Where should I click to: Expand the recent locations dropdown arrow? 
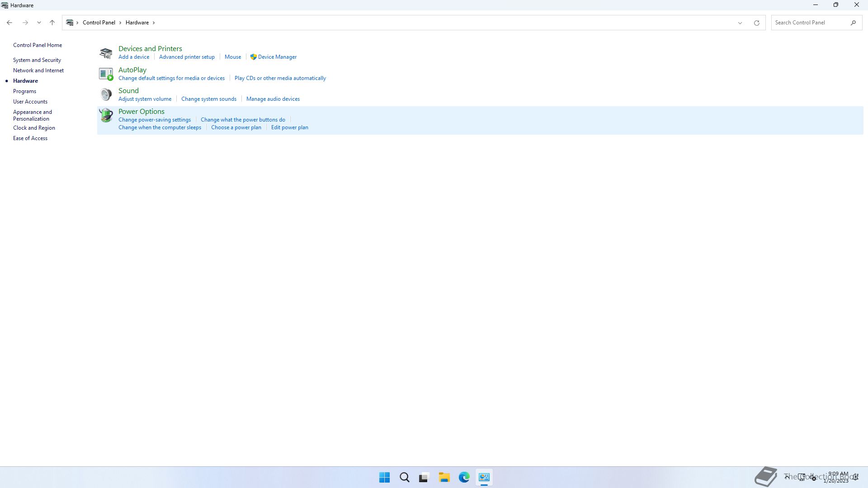39,23
